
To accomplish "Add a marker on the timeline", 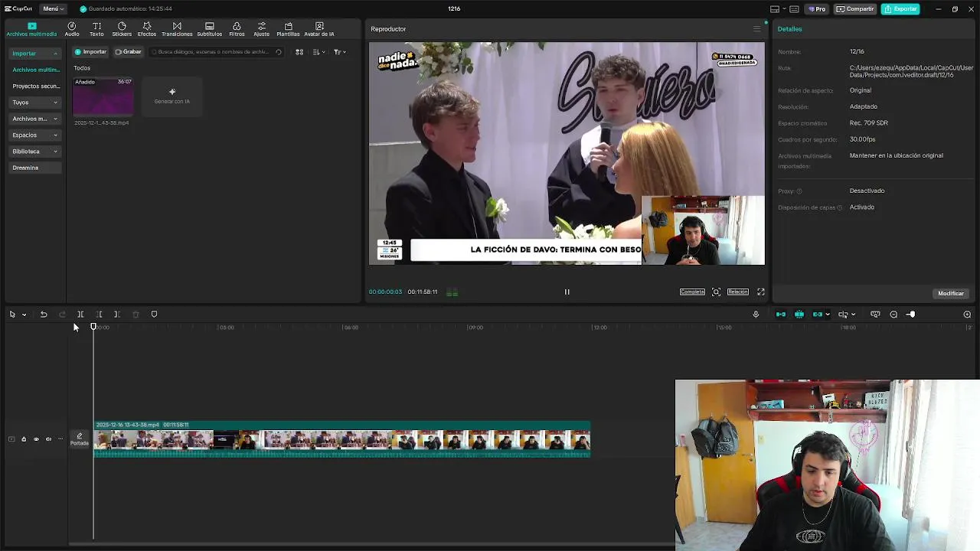I will (x=154, y=315).
